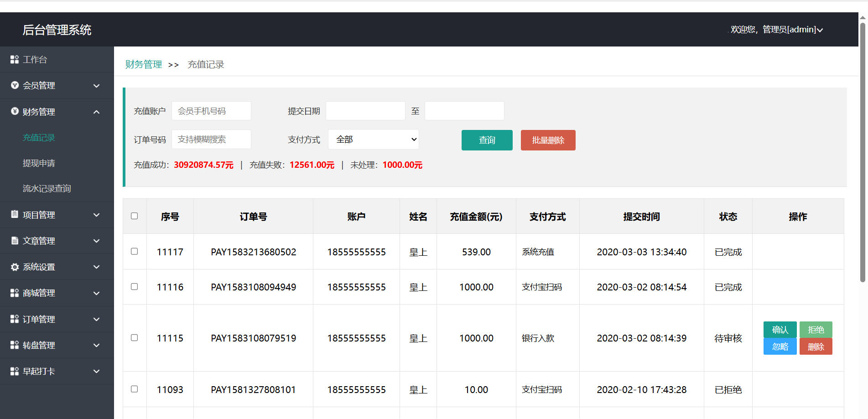Open the admin user dropdown arrow

820,30
